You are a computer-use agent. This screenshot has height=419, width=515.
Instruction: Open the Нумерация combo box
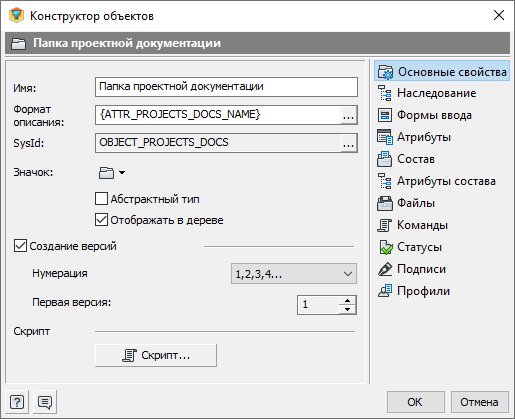pyautogui.click(x=294, y=274)
